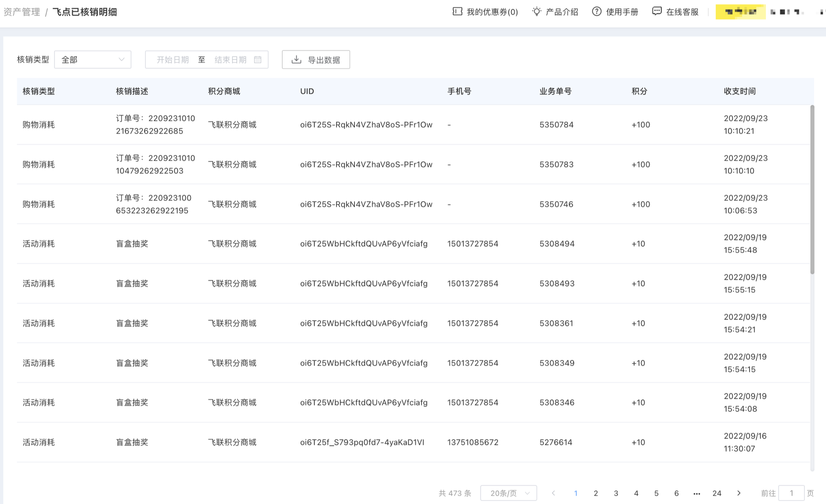
Task: Click the previous page left arrow
Action: pyautogui.click(x=553, y=493)
